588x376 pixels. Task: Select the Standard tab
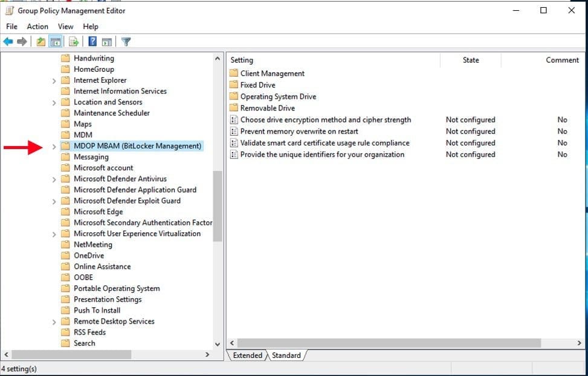[x=286, y=355]
